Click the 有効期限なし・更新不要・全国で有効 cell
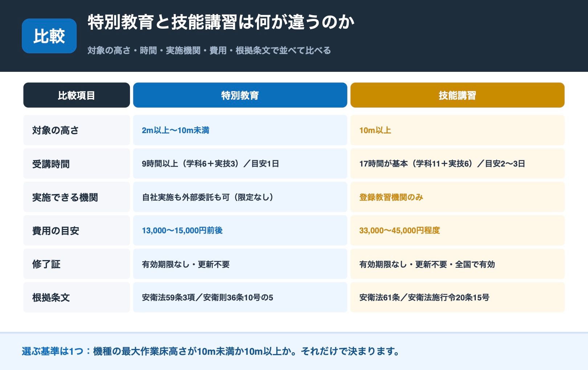Image resolution: width=588 pixels, height=370 pixels. click(457, 264)
